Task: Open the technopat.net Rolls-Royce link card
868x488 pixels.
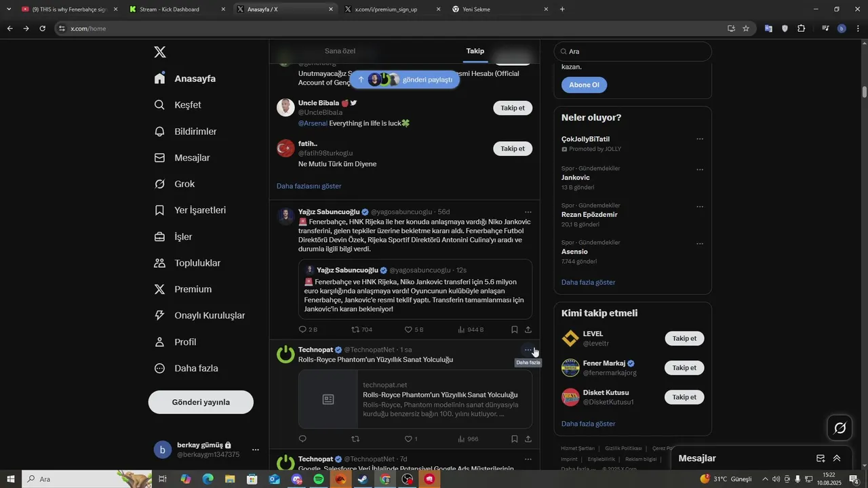Action: click(415, 399)
